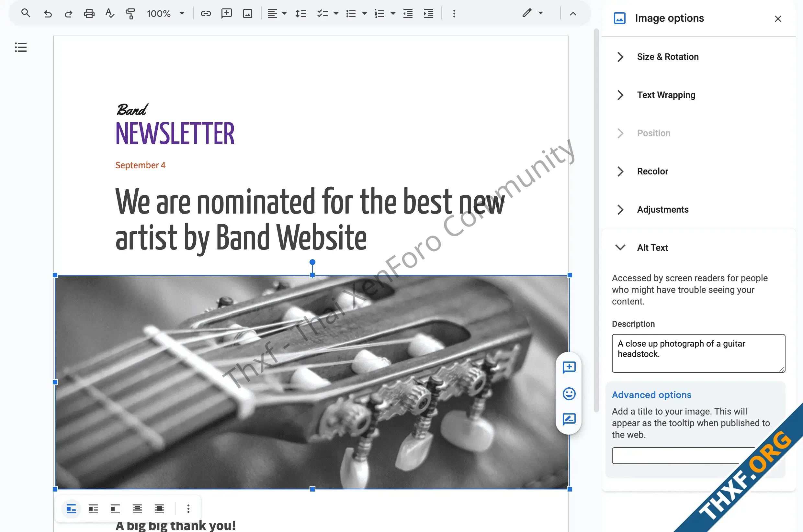This screenshot has height=532, width=803.
Task: Select Break text image option
Action: click(x=115, y=509)
